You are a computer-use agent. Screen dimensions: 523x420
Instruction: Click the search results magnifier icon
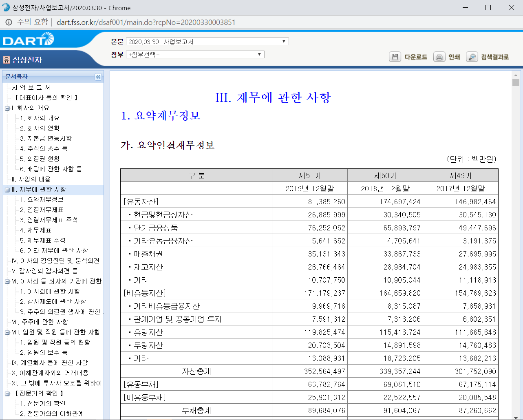click(x=472, y=57)
